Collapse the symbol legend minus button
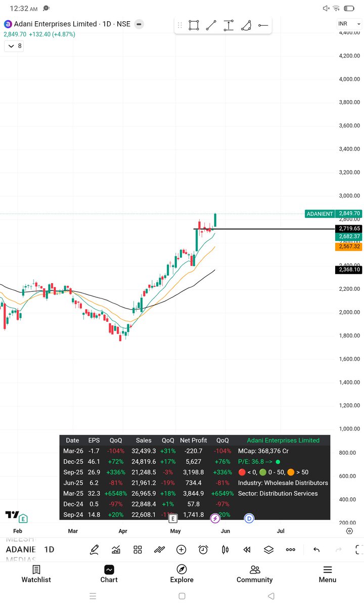Viewport: 364px width, 607px height. coord(139,24)
